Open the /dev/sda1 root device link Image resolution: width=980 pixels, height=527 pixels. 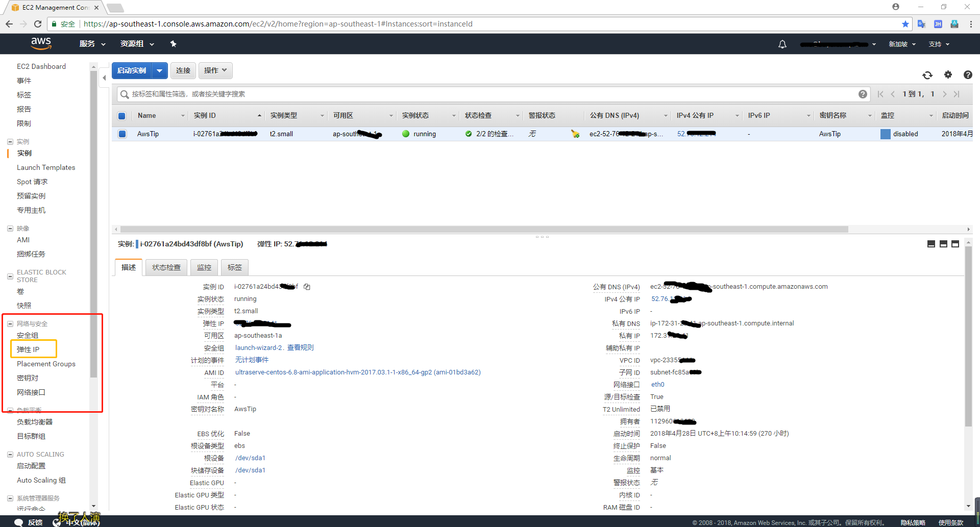[x=250, y=458]
